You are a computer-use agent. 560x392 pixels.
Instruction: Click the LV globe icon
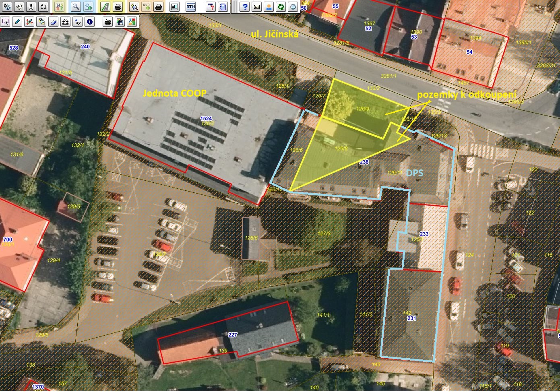point(7,7)
